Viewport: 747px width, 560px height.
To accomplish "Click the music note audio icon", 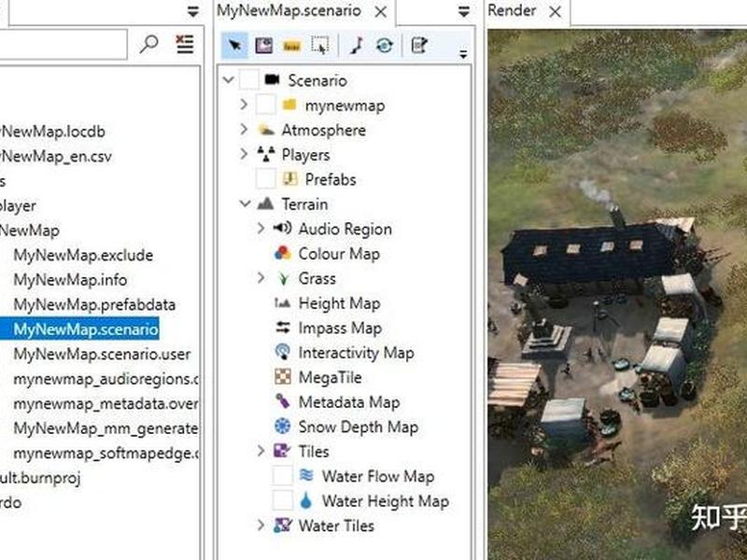I will point(357,46).
